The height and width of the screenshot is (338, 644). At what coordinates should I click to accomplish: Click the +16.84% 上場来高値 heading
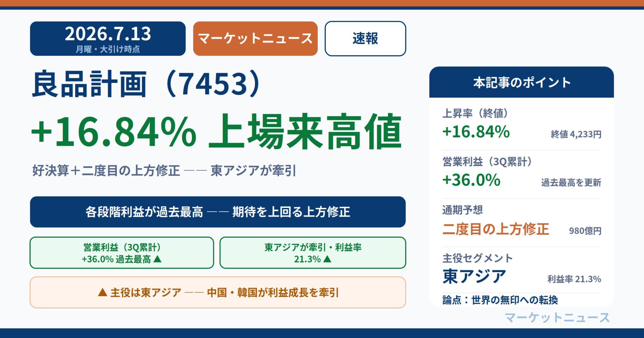tap(216, 131)
